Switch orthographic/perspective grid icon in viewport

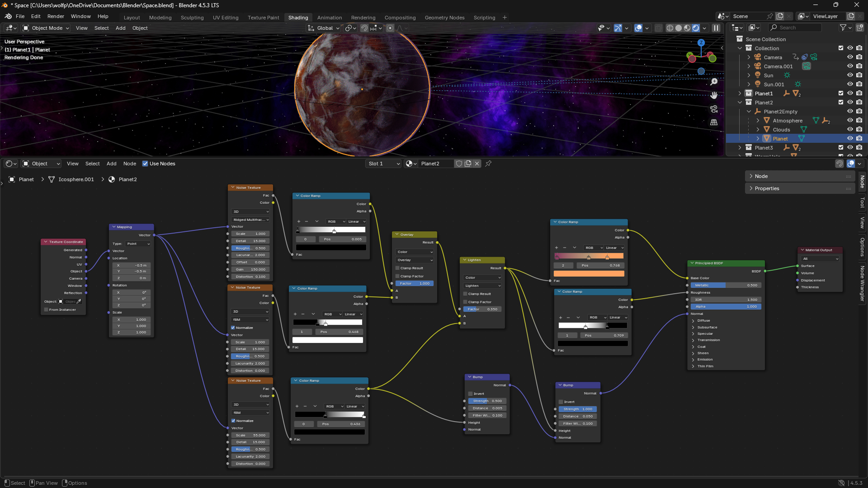click(x=714, y=122)
